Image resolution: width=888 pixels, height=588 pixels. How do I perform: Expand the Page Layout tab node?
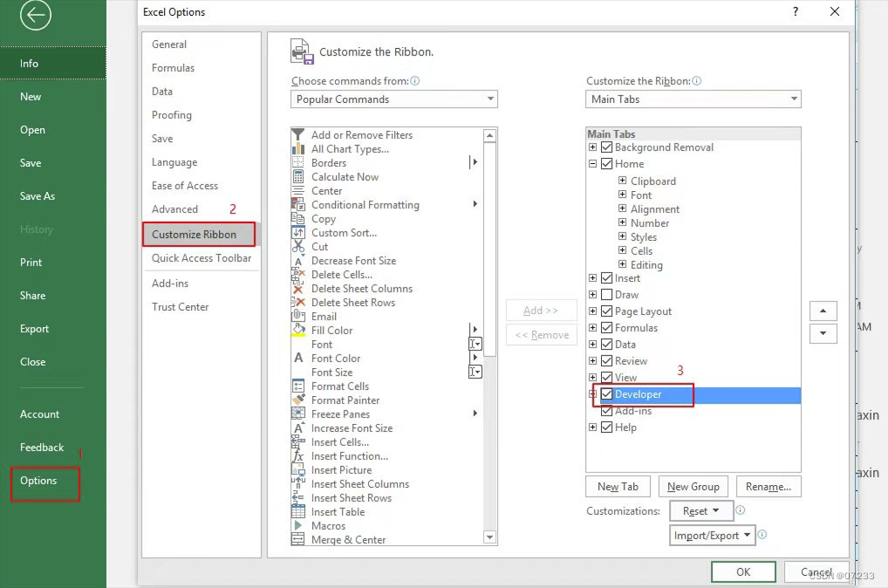pos(592,311)
